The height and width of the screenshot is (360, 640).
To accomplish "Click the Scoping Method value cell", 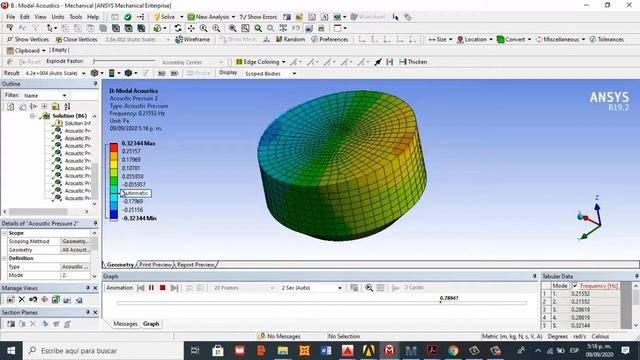I will 75,241.
